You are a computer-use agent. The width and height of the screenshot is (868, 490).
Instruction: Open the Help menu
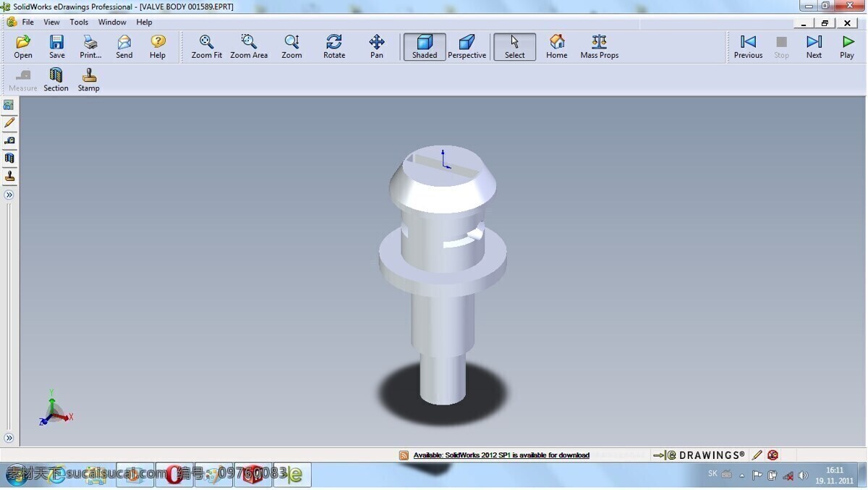144,22
